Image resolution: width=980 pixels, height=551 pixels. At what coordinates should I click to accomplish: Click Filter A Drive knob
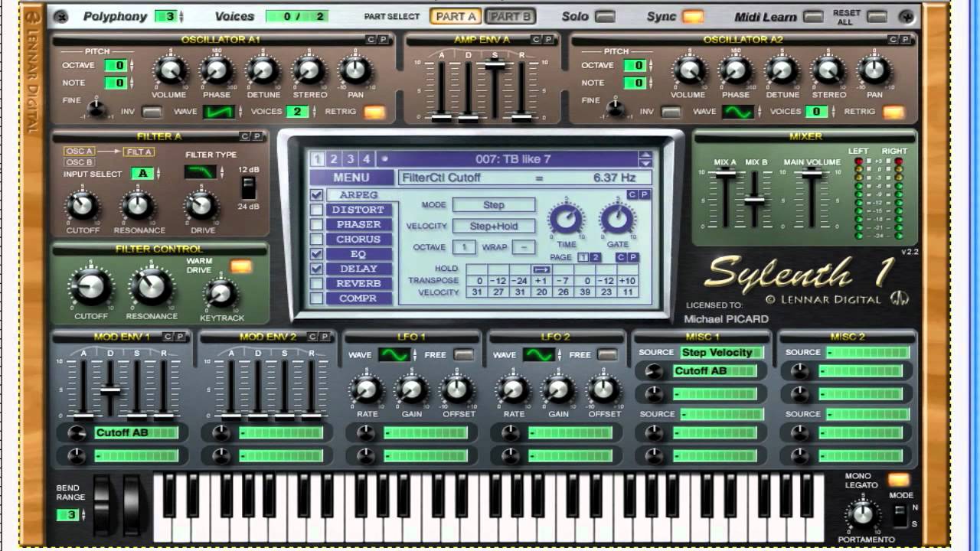[201, 206]
